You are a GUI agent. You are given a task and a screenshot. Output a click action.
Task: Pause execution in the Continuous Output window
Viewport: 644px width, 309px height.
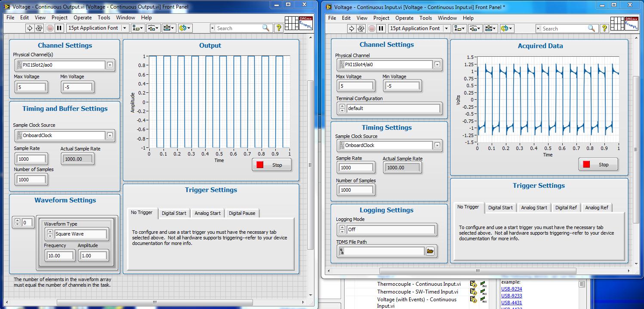[x=59, y=28]
